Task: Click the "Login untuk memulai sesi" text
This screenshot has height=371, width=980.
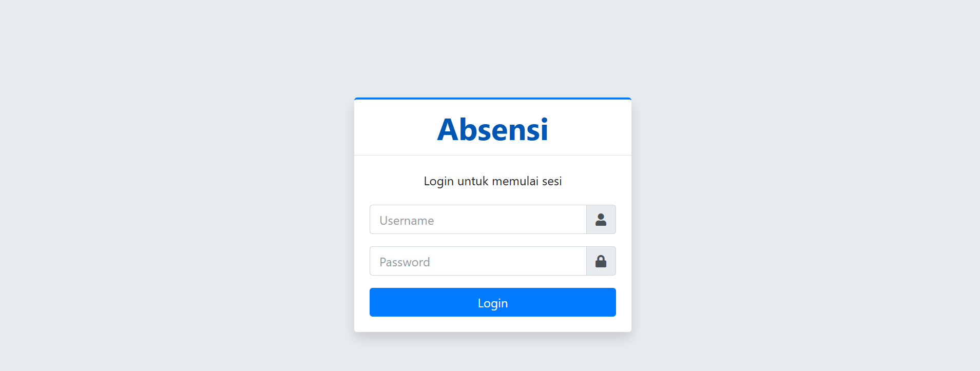Action: (492, 181)
